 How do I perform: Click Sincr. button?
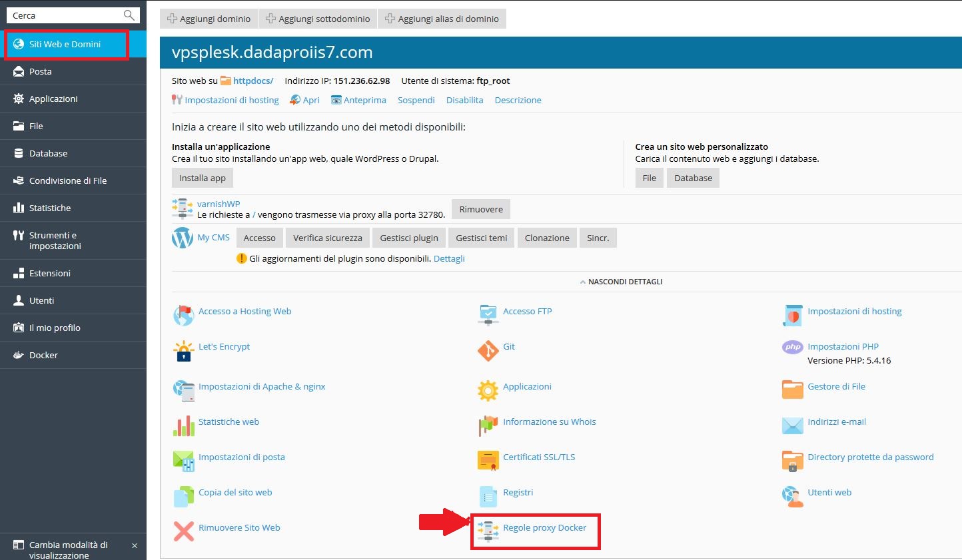click(598, 238)
